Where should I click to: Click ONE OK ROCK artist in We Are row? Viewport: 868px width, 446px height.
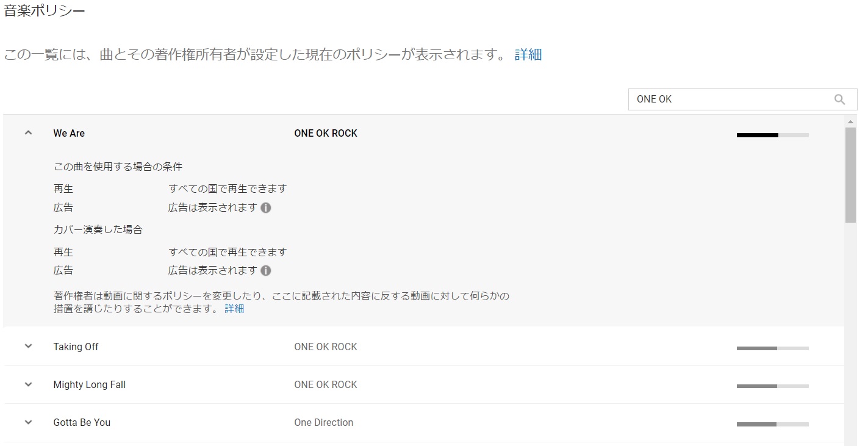(x=326, y=133)
